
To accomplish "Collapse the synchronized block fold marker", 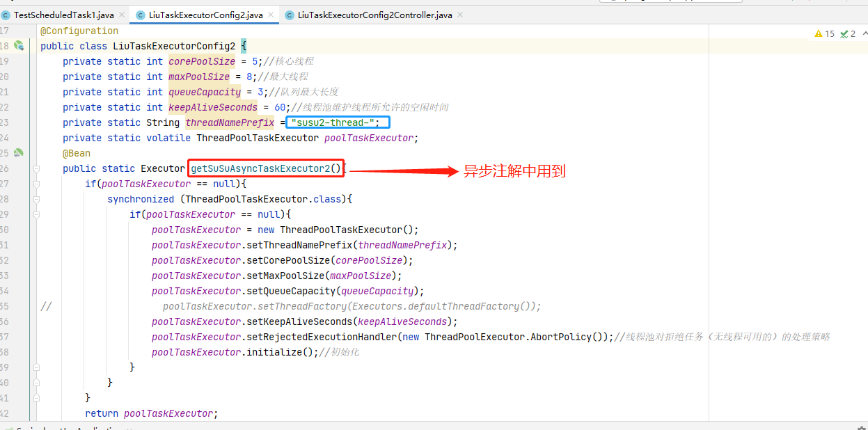I will 36,199.
